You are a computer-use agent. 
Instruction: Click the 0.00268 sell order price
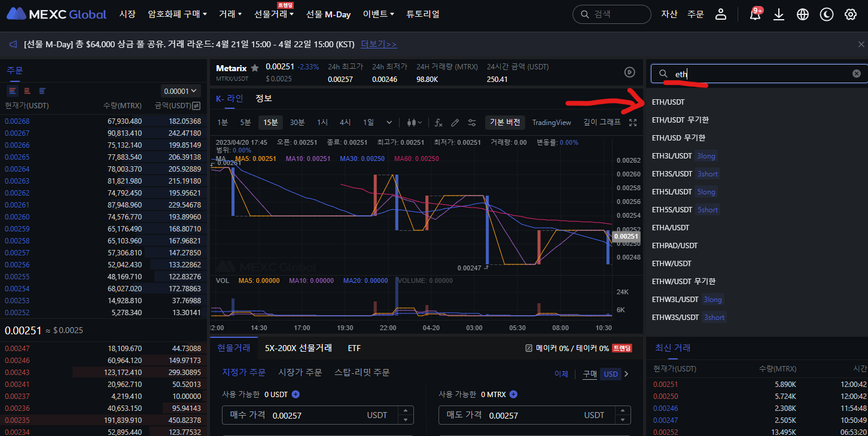[17, 121]
